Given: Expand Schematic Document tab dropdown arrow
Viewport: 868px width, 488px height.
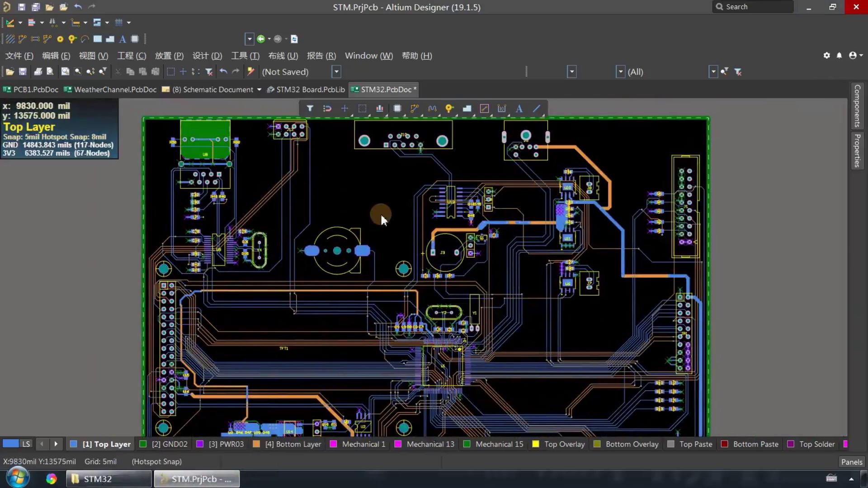Looking at the screenshot, I should point(259,89).
